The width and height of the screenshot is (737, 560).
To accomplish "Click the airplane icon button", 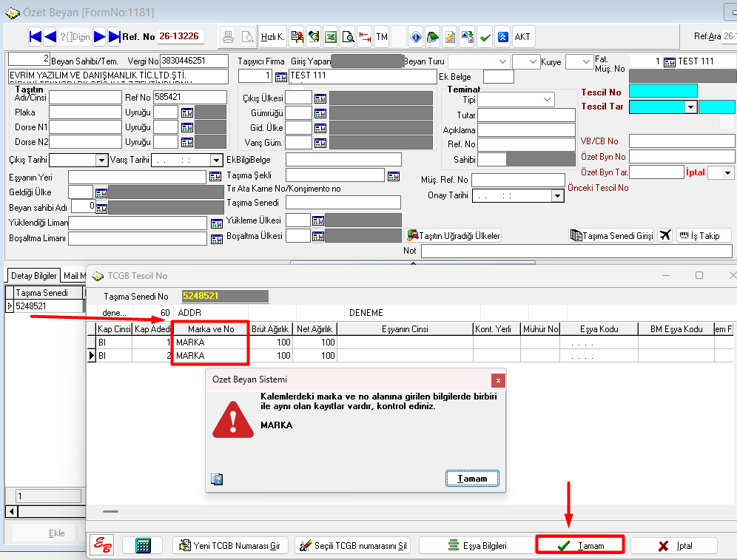I will 664,235.
